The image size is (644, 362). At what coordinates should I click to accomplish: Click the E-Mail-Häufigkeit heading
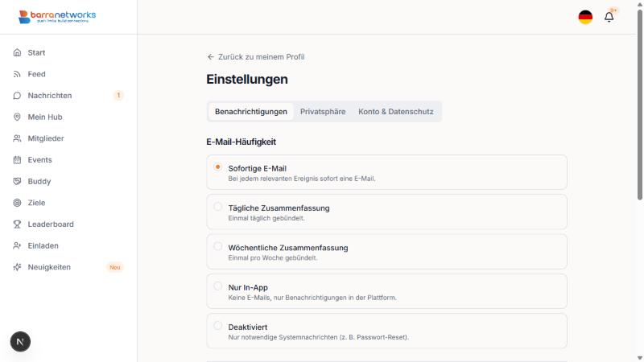click(x=241, y=142)
